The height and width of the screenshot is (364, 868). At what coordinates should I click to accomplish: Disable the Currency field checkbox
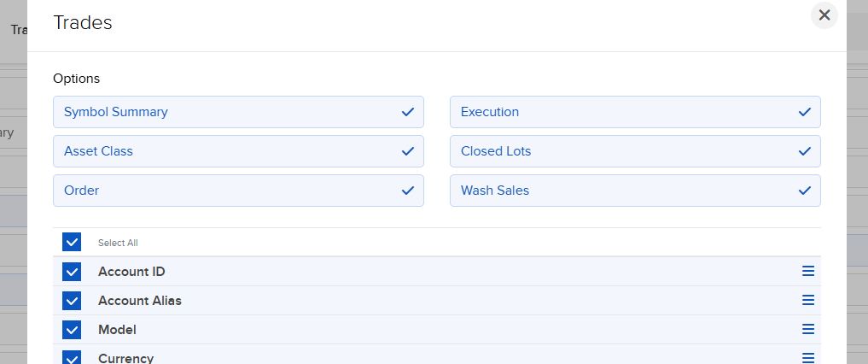[x=72, y=358]
